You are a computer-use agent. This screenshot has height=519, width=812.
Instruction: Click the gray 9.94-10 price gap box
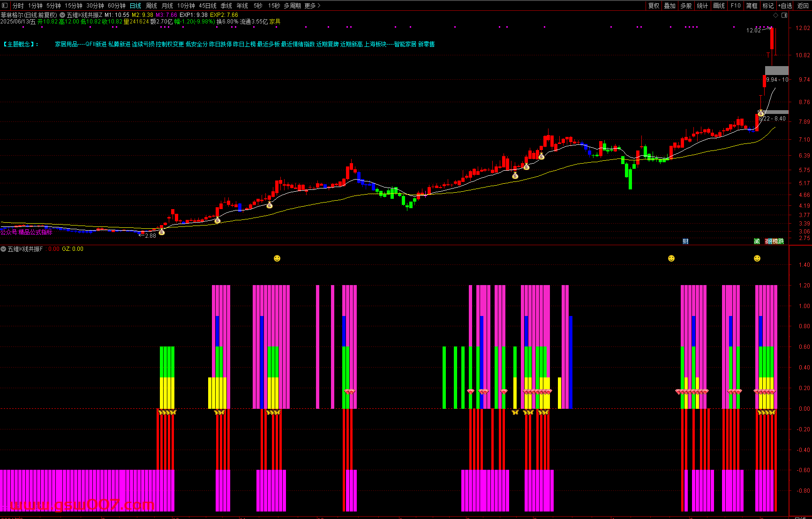[x=776, y=71]
